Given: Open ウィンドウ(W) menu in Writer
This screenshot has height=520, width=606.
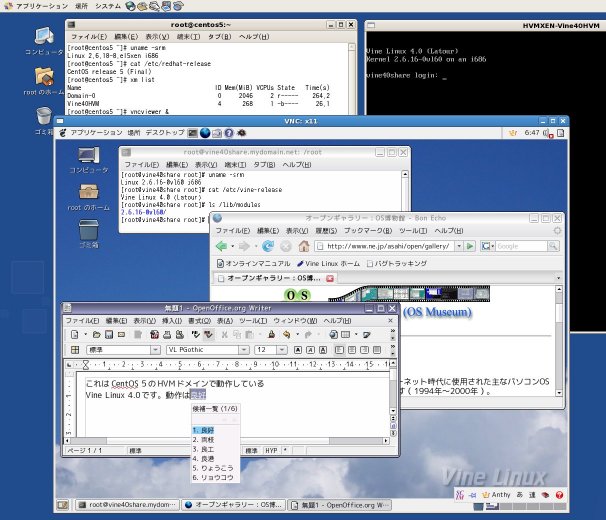Looking at the screenshot, I should 295,321.
